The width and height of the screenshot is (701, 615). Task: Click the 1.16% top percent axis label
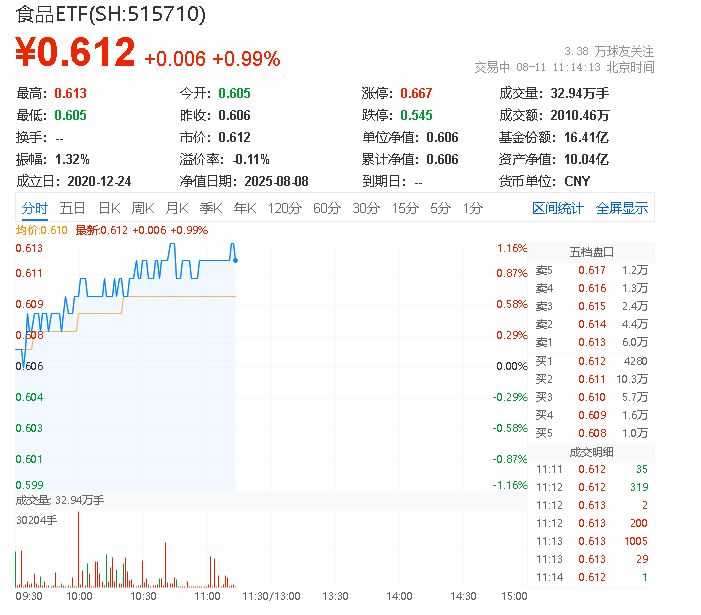coord(512,248)
